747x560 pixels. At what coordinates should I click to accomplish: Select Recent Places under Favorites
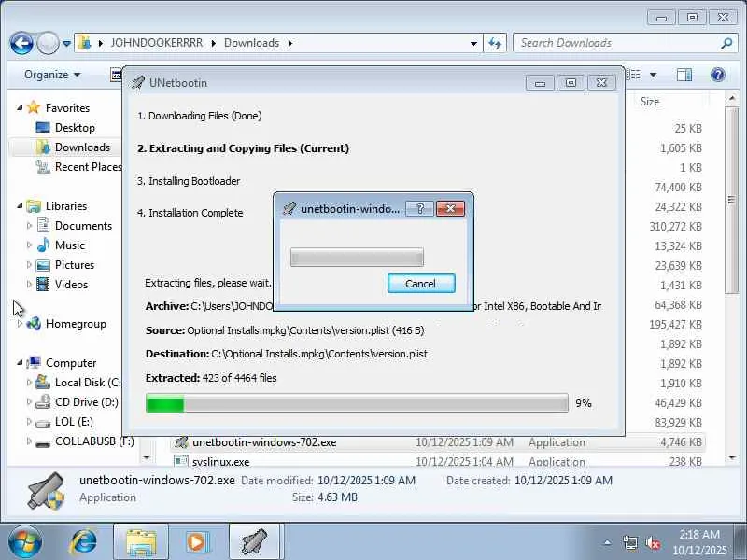coord(89,167)
